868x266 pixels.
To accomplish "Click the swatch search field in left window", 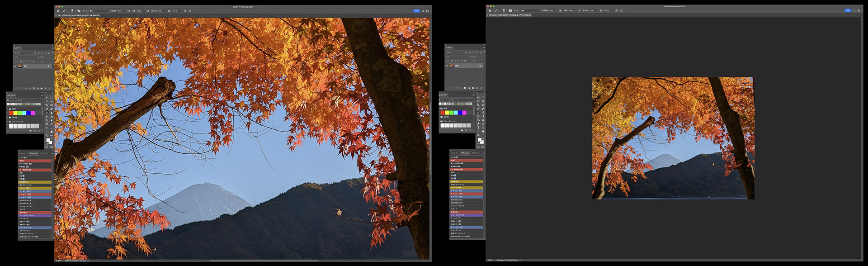I will click(x=25, y=100).
